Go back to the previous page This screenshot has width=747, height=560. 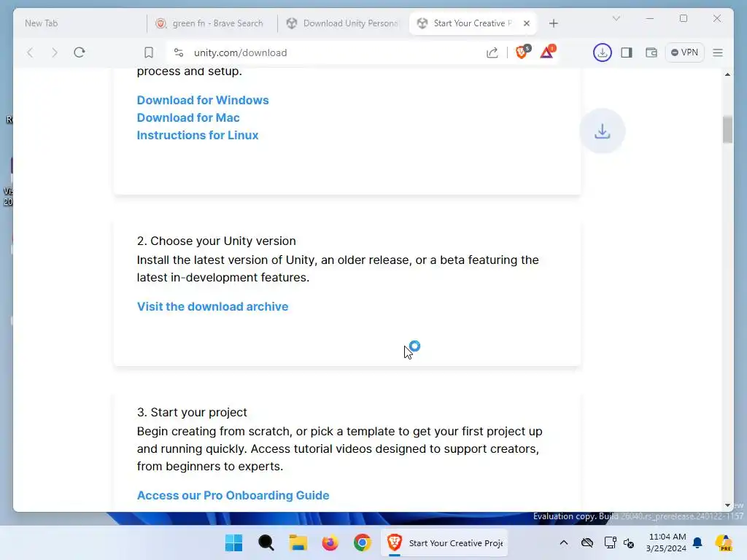tap(30, 52)
